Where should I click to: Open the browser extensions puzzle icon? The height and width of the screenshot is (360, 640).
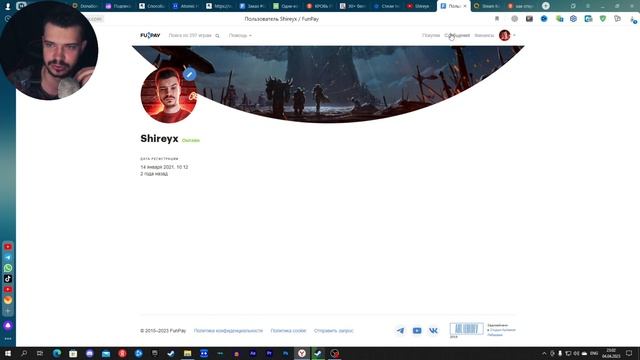point(618,19)
